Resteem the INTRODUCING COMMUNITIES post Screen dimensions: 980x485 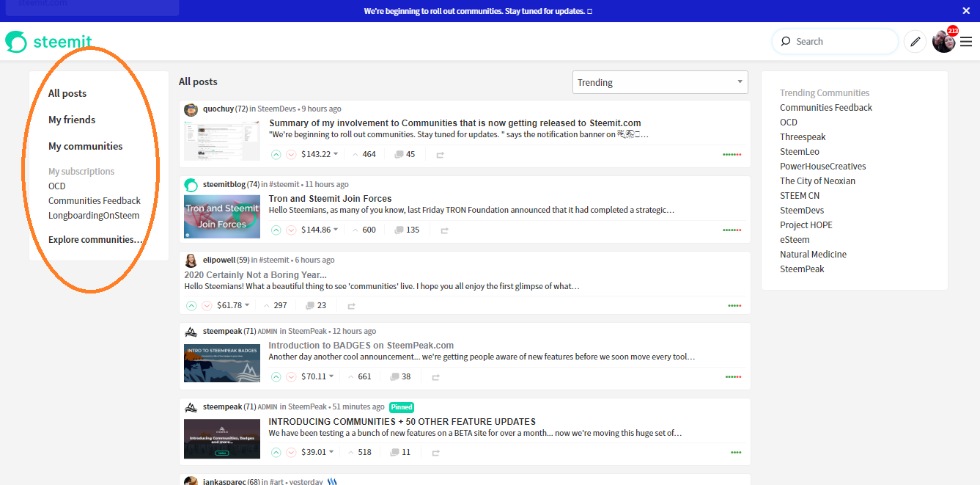pos(435,453)
